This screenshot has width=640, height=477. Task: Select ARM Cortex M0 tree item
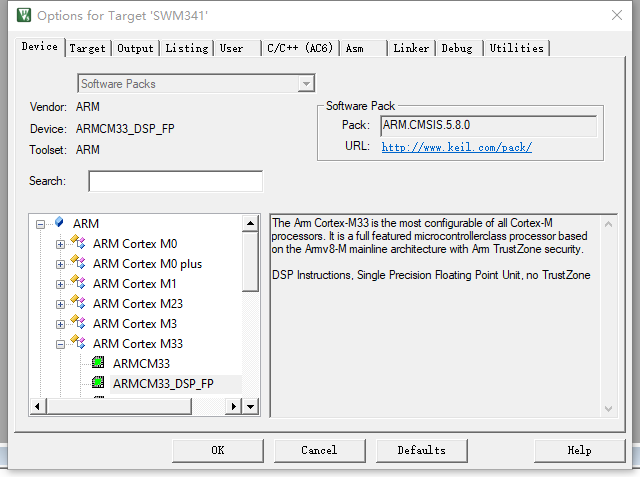click(135, 244)
